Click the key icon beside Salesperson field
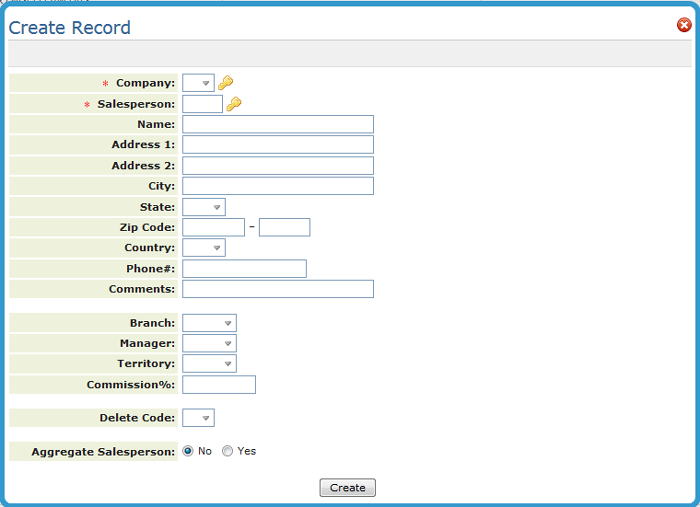This screenshot has height=507, width=700. click(233, 104)
